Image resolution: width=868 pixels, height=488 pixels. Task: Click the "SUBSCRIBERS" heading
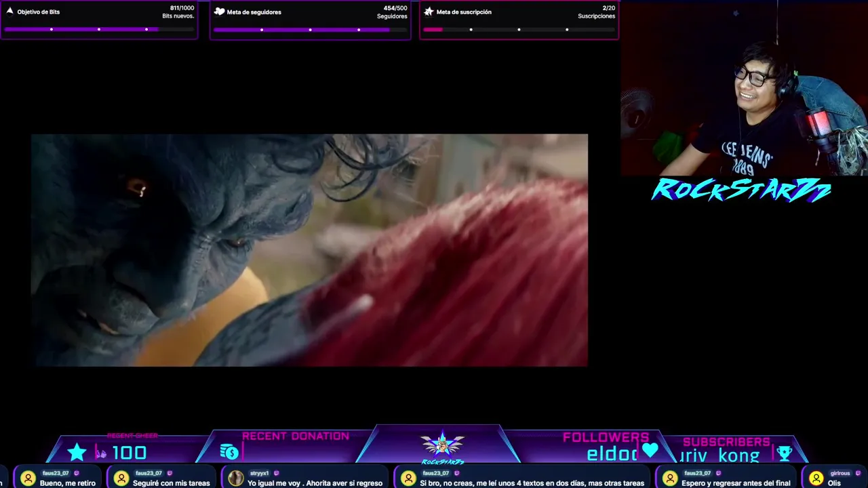click(726, 442)
